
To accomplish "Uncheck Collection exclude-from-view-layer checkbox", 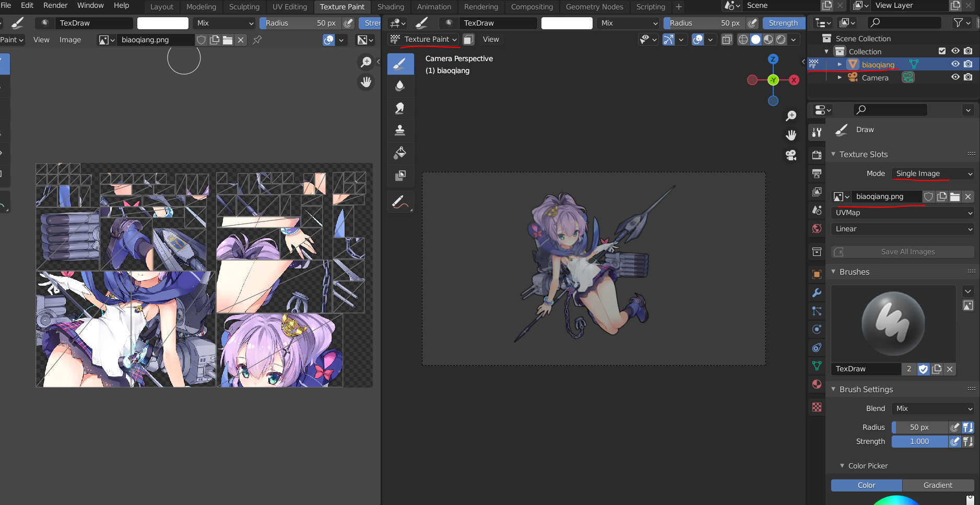I will 942,51.
